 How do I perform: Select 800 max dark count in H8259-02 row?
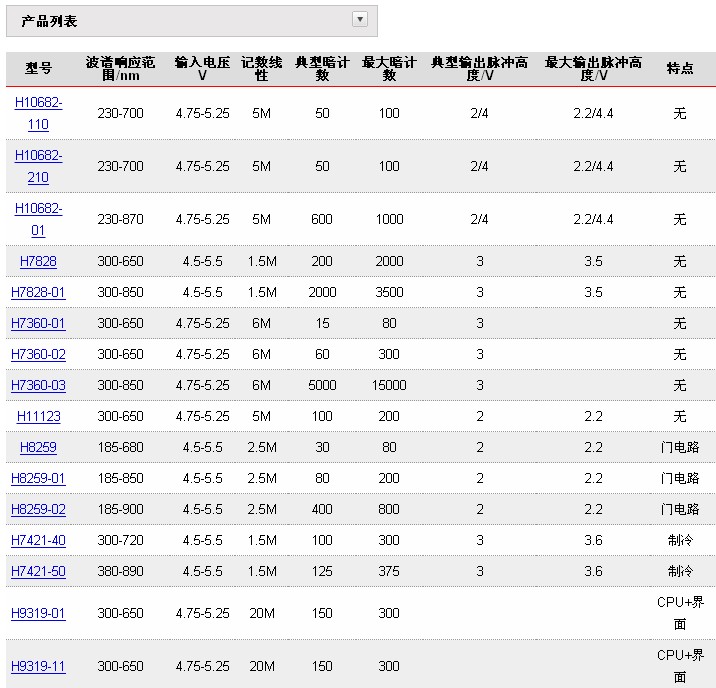(x=389, y=509)
